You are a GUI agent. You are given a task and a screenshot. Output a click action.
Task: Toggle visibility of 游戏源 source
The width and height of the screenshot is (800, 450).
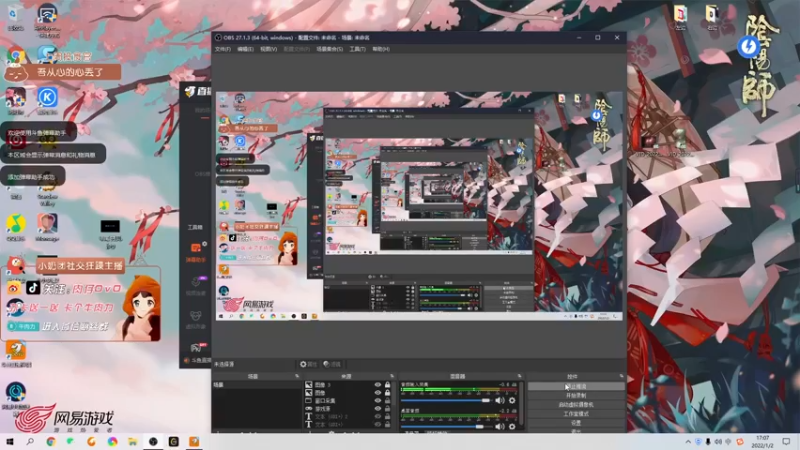point(378,409)
